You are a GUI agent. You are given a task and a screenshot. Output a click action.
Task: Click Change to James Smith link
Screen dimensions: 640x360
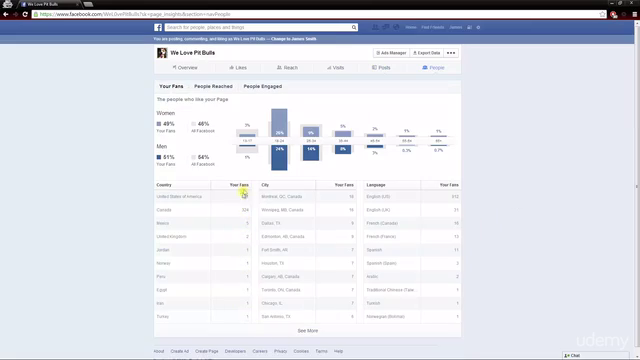(x=293, y=39)
